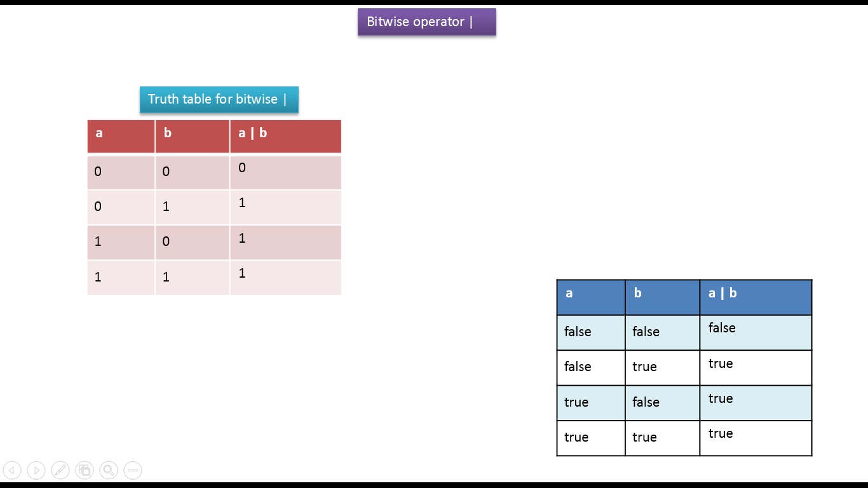This screenshot has height=488, width=868.
Task: Click the 'Truth table for bitwise |' label
Action: (x=219, y=99)
